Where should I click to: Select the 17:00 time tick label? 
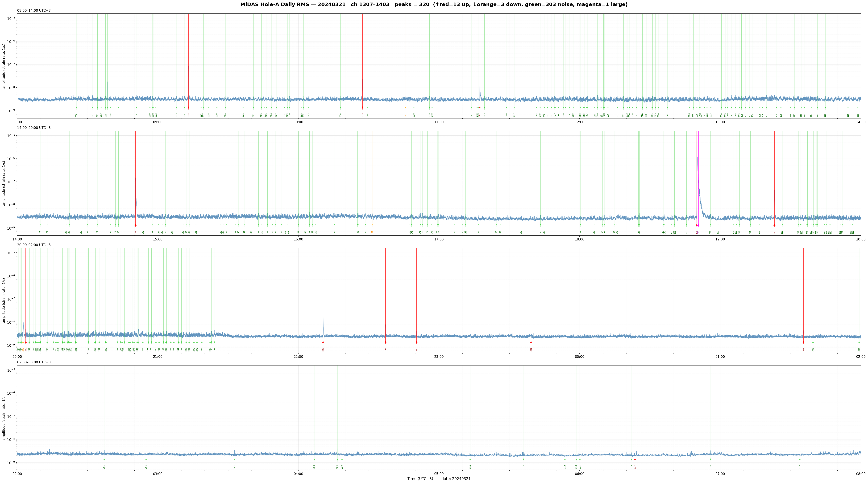click(x=439, y=239)
